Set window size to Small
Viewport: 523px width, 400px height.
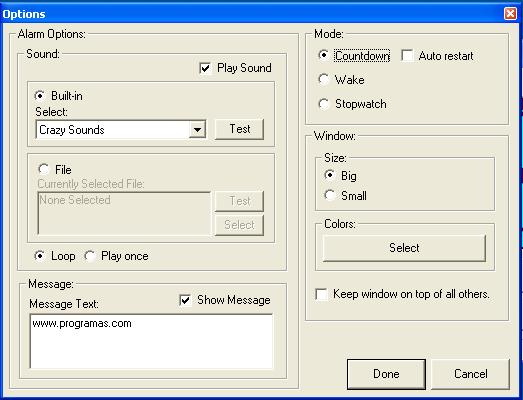coord(330,195)
